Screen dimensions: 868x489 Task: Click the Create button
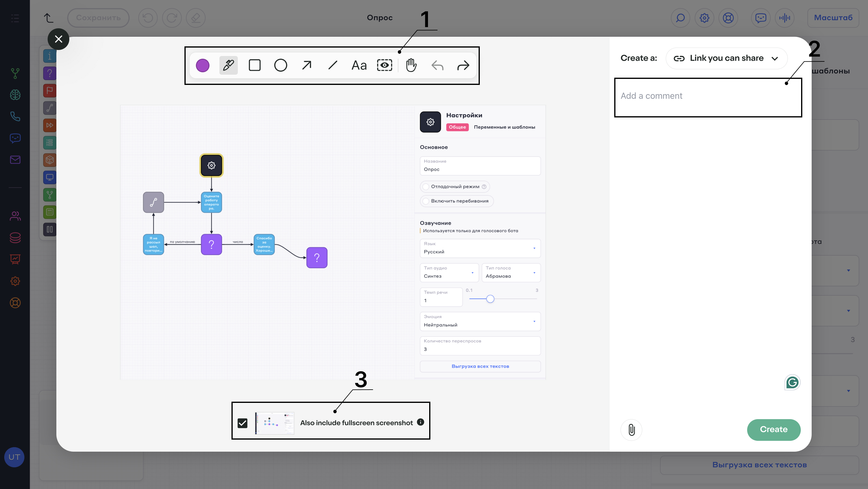(774, 429)
